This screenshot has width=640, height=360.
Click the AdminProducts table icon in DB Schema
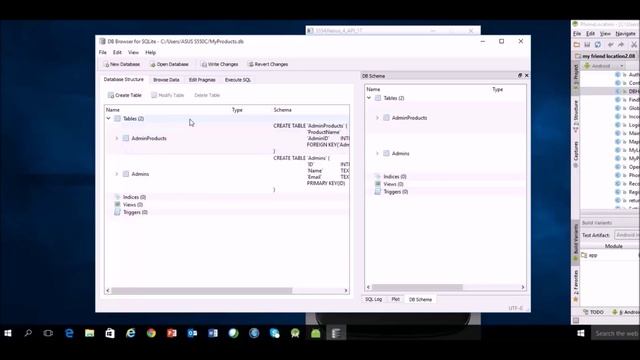[x=386, y=118]
